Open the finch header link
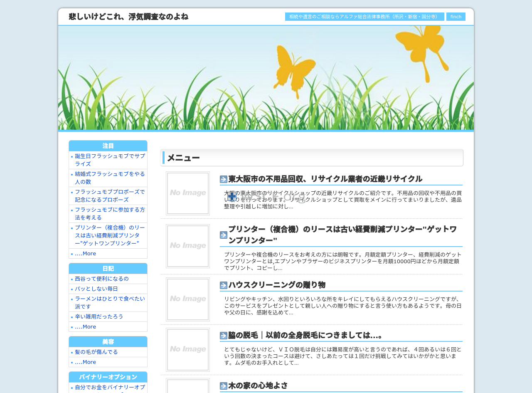This screenshot has width=532, height=393. tap(456, 17)
